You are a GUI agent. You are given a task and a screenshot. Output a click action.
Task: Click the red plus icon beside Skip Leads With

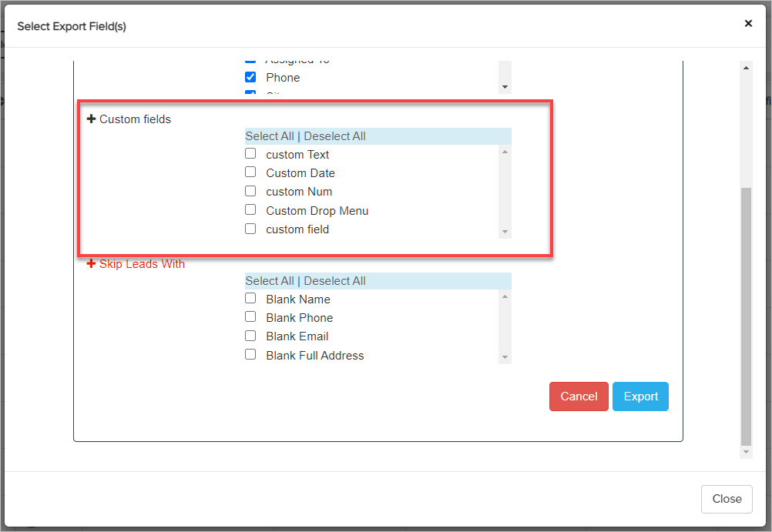(92, 264)
